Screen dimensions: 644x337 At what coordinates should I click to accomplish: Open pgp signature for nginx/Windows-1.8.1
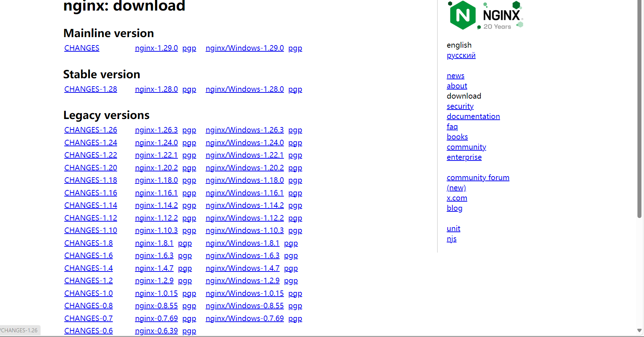click(291, 243)
